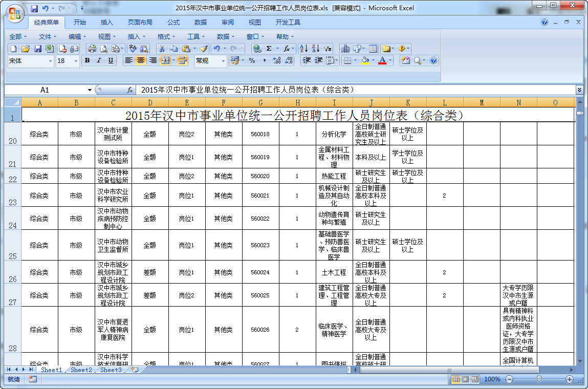Sort ascending with the A-Z icon
588x389 pixels.
302,48
